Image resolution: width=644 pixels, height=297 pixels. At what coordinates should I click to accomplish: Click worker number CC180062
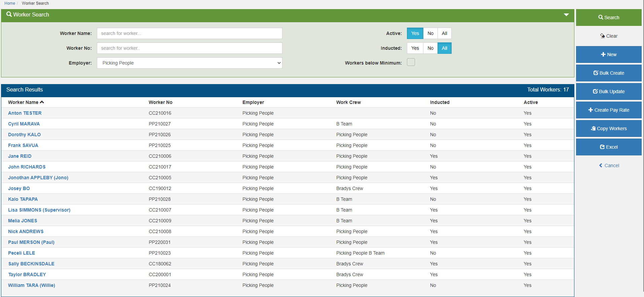pyautogui.click(x=160, y=264)
